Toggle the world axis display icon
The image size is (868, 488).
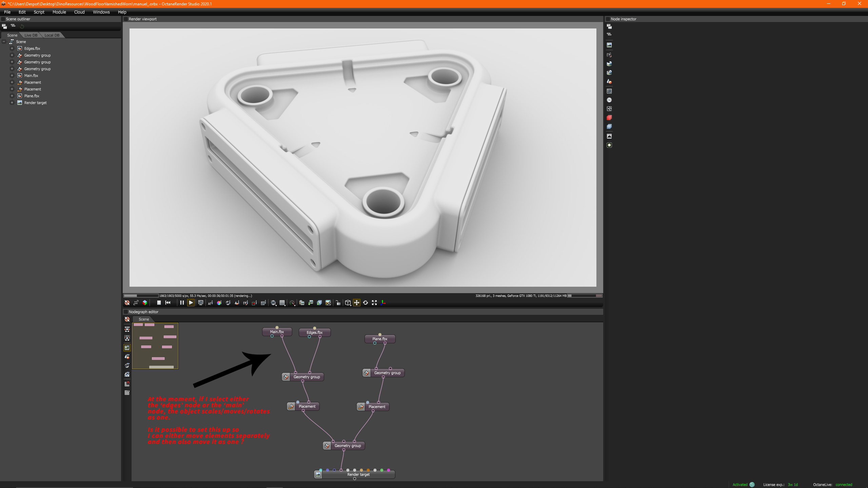pyautogui.click(x=383, y=303)
